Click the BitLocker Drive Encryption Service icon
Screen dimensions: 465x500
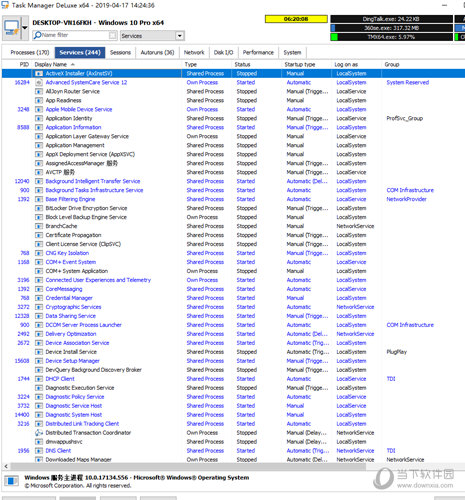click(39, 208)
